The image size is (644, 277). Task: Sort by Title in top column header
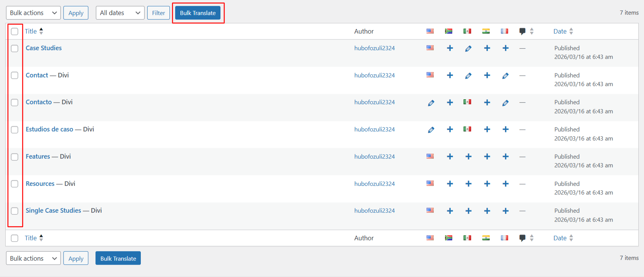31,31
